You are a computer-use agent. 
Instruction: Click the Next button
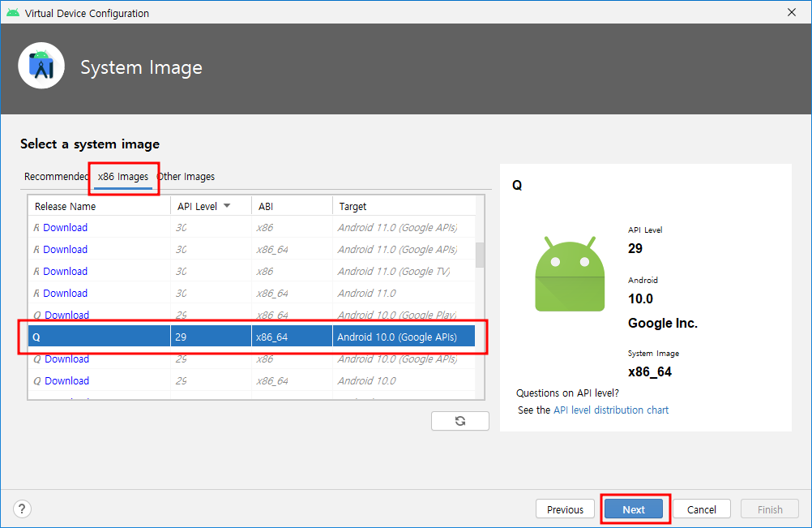634,509
